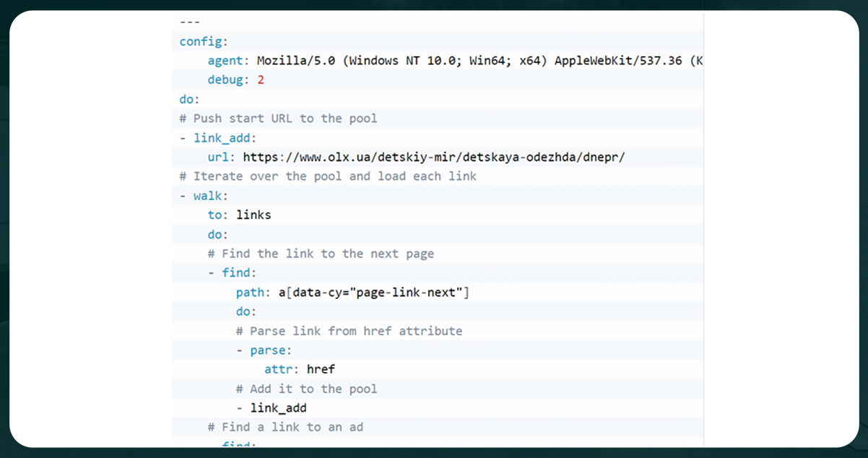This screenshot has width=868, height=458.
Task: Click the second link_add entry near the bottom
Action: coord(277,407)
